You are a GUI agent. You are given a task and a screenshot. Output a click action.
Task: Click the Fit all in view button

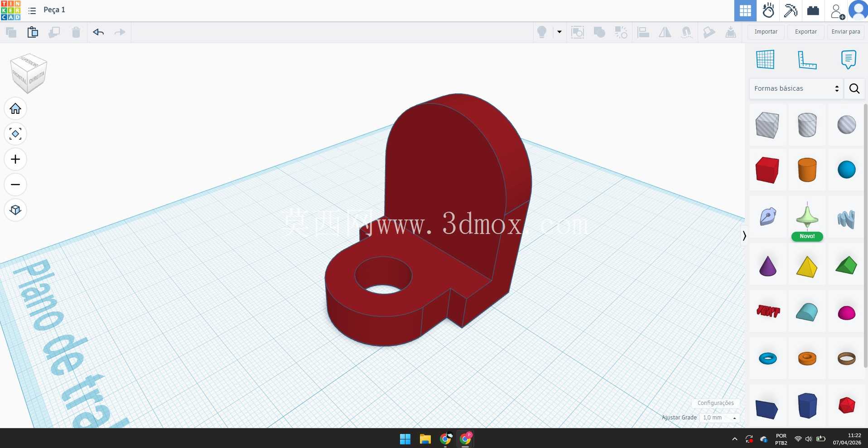15,134
